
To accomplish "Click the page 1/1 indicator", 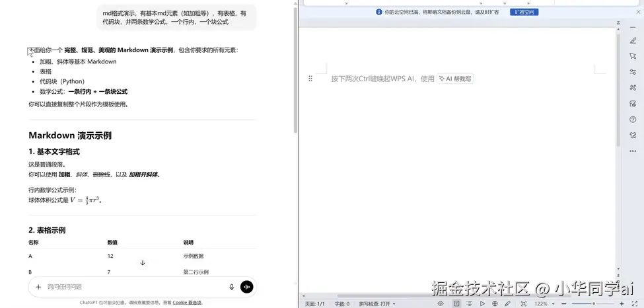I will [x=315, y=303].
